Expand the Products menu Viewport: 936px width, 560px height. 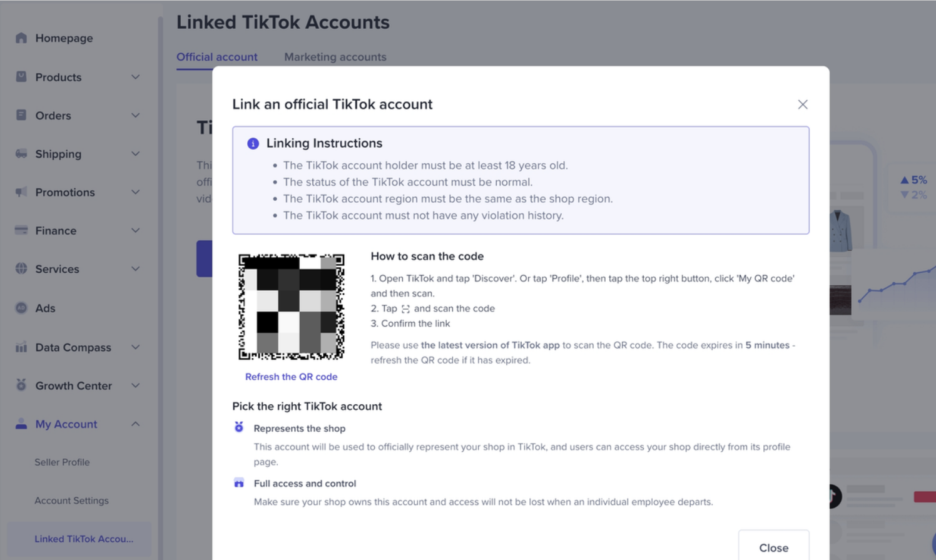pos(136,77)
